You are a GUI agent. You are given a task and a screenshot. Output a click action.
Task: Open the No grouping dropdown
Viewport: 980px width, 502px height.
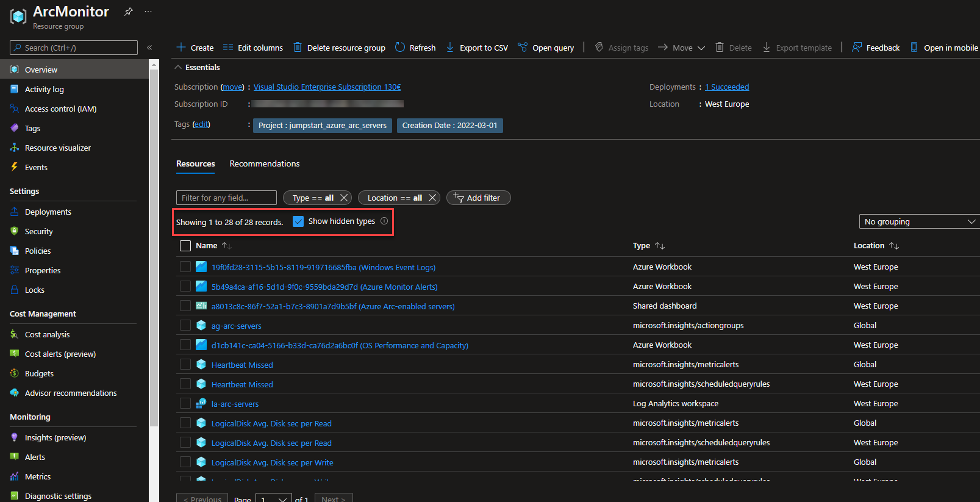pos(919,221)
